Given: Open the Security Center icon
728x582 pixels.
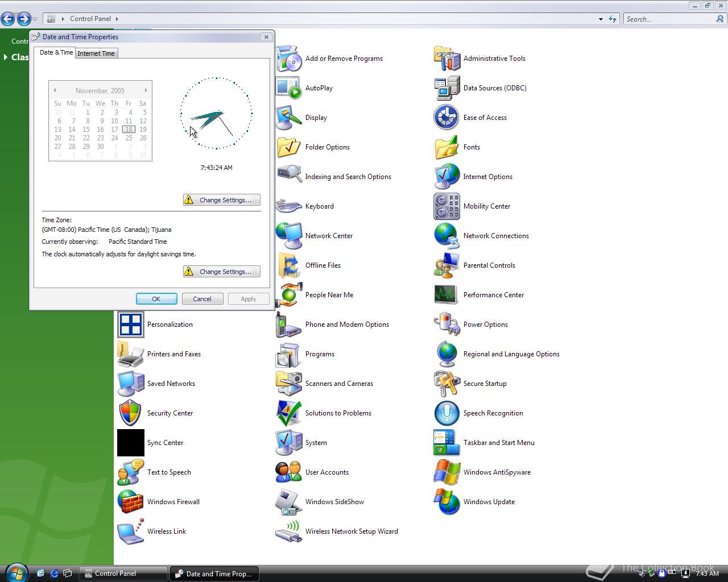Looking at the screenshot, I should pyautogui.click(x=131, y=413).
